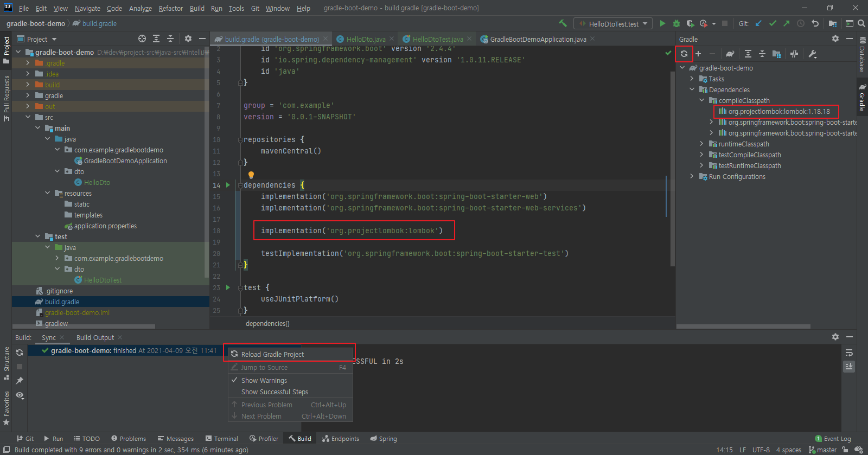868x455 pixels.
Task: Click the light bulb intention icon in editor
Action: pyautogui.click(x=251, y=175)
